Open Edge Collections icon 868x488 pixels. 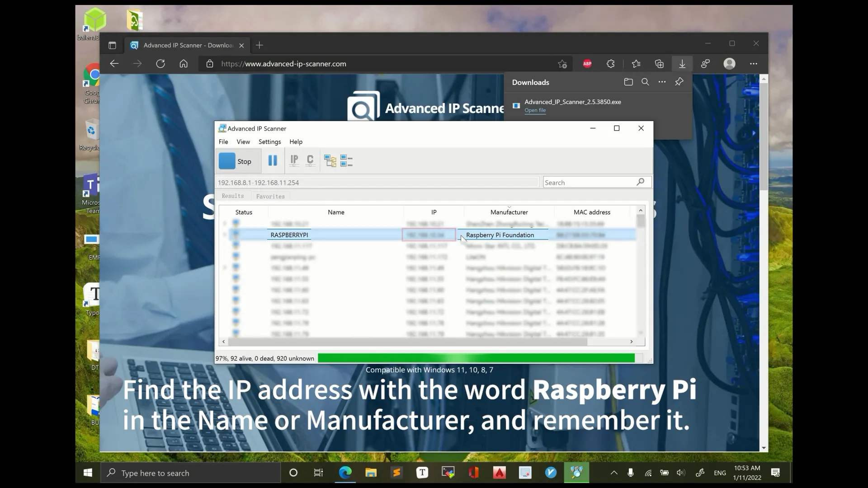[659, 64]
